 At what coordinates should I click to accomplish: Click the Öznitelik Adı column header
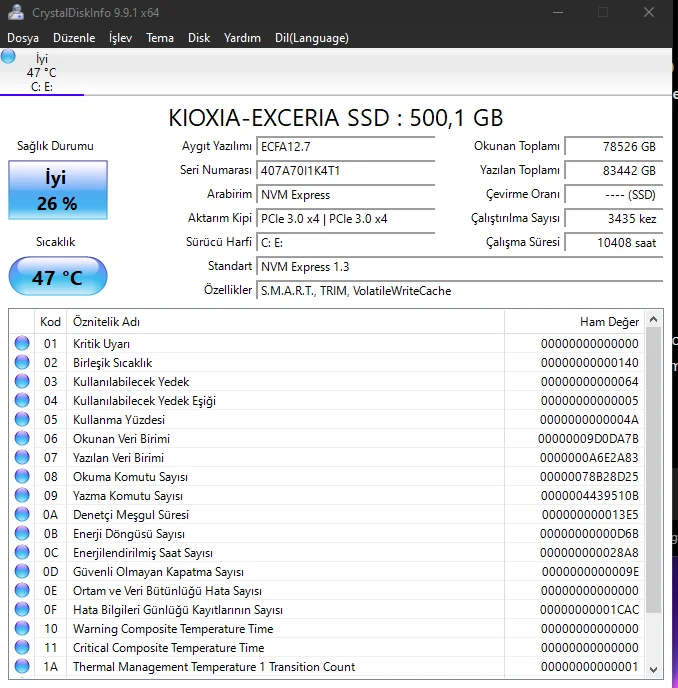pos(285,322)
